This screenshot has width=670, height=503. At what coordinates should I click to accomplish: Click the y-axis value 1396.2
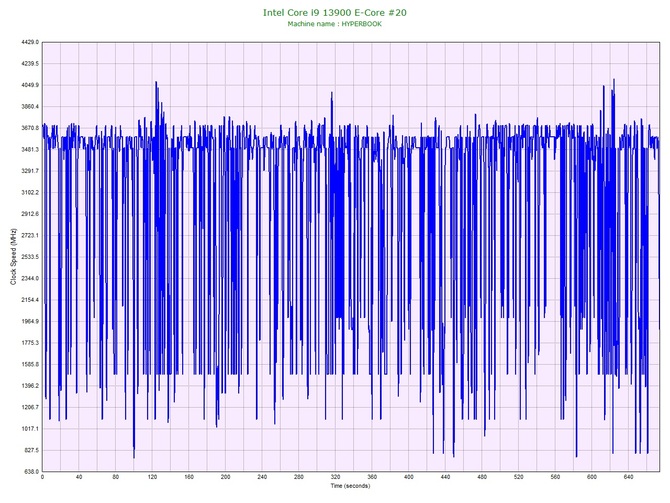[30, 386]
